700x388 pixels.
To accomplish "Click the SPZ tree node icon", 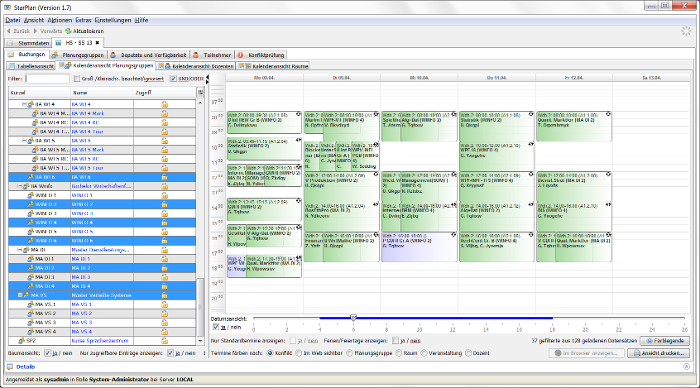I will point(21,341).
